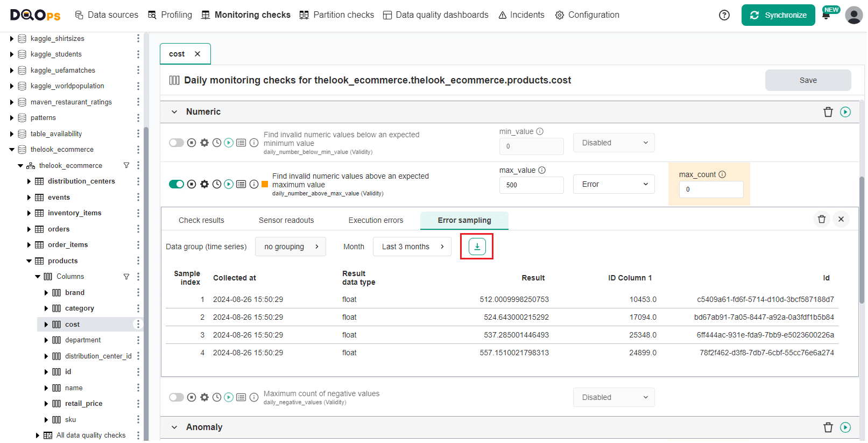This screenshot has height=443, width=868.
Task: Run the daily_number_above_max_value check
Action: tap(229, 184)
